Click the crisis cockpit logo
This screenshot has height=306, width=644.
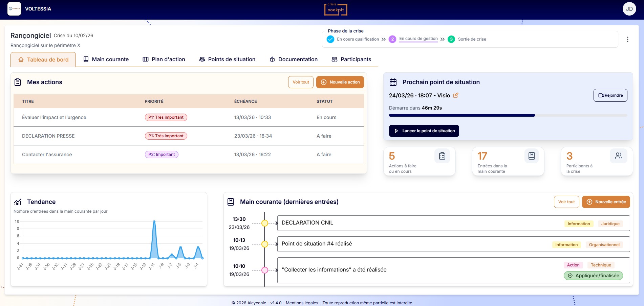pos(336,9)
